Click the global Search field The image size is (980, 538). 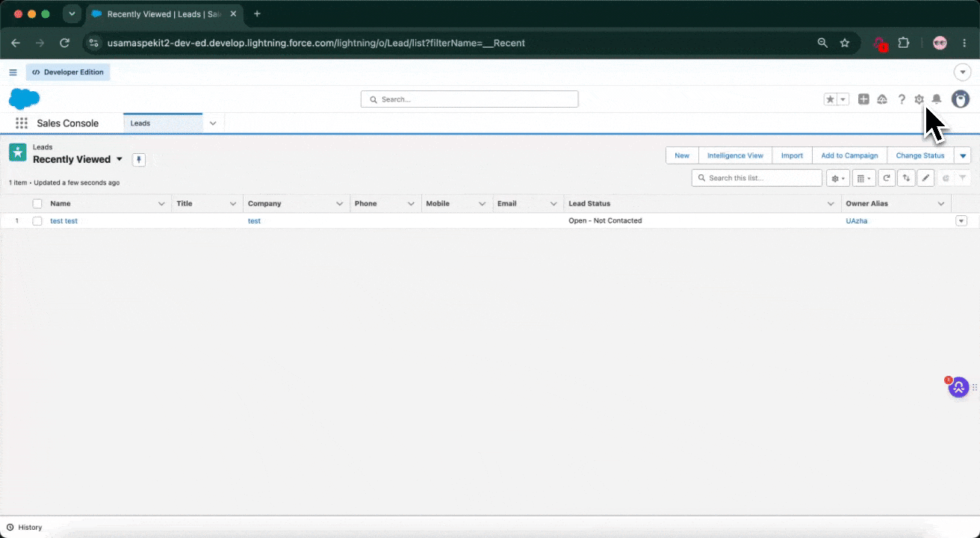click(469, 99)
